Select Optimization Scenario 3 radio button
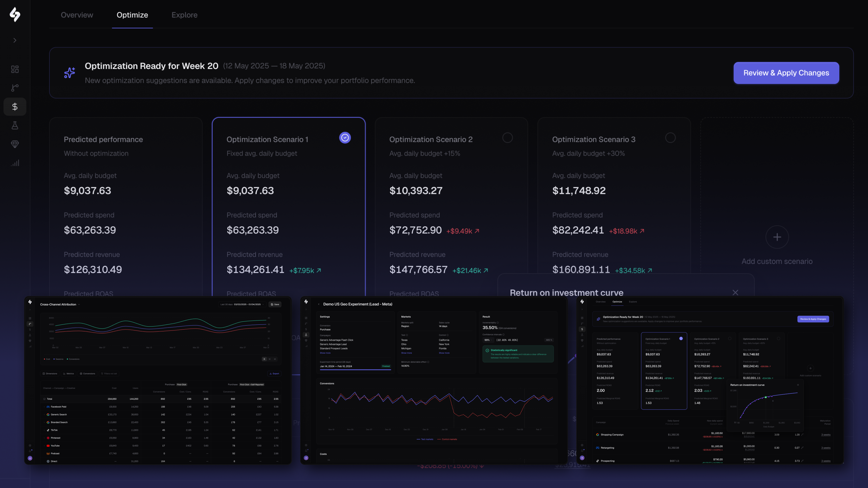 [670, 138]
